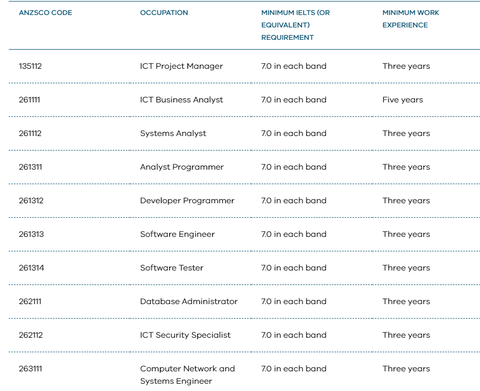Click the OCCUPATION column header
This screenshot has height=391, width=480.
point(164,13)
